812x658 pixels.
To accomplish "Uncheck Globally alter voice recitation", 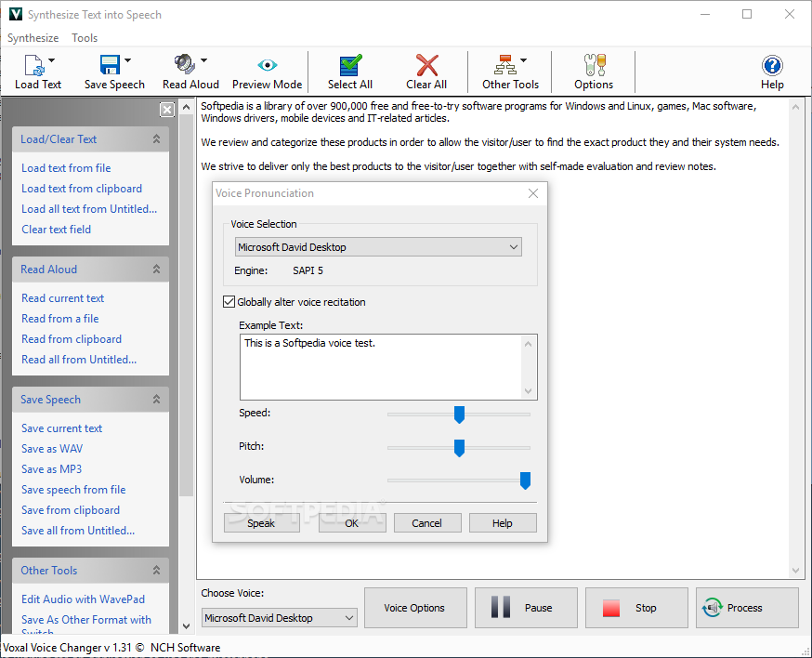I will coord(229,301).
